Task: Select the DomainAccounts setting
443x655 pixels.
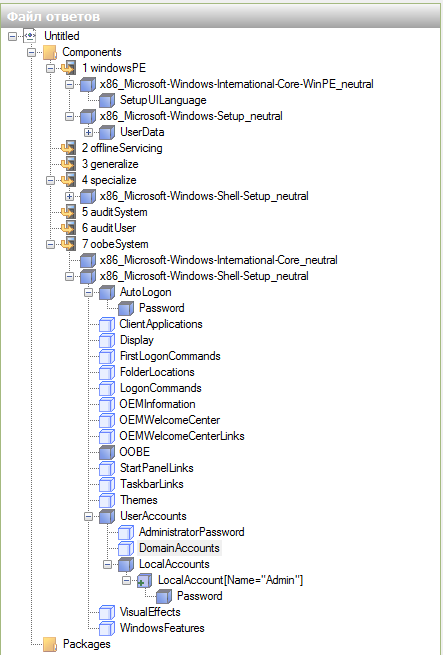Action: 179,548
